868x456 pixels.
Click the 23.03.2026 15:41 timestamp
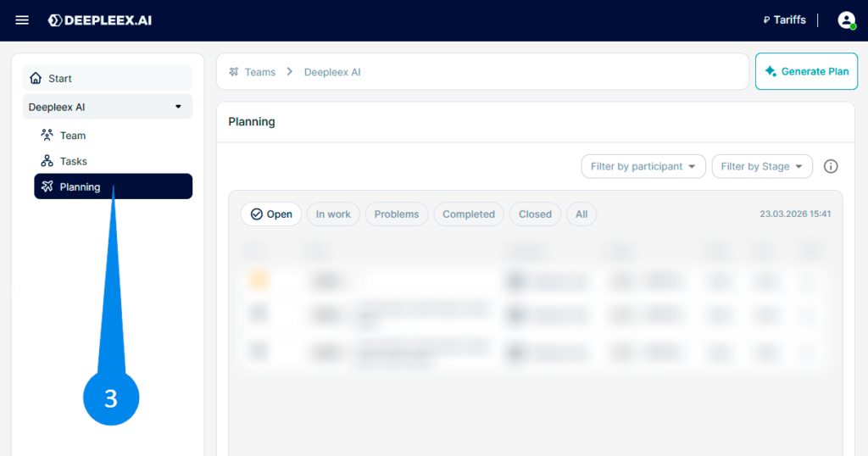[795, 214]
